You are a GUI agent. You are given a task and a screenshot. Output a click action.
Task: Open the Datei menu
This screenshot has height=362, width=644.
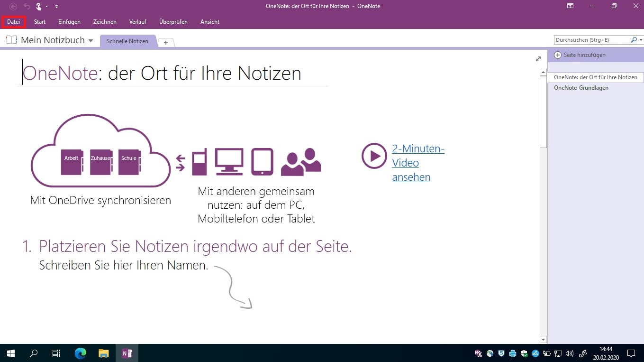point(13,22)
